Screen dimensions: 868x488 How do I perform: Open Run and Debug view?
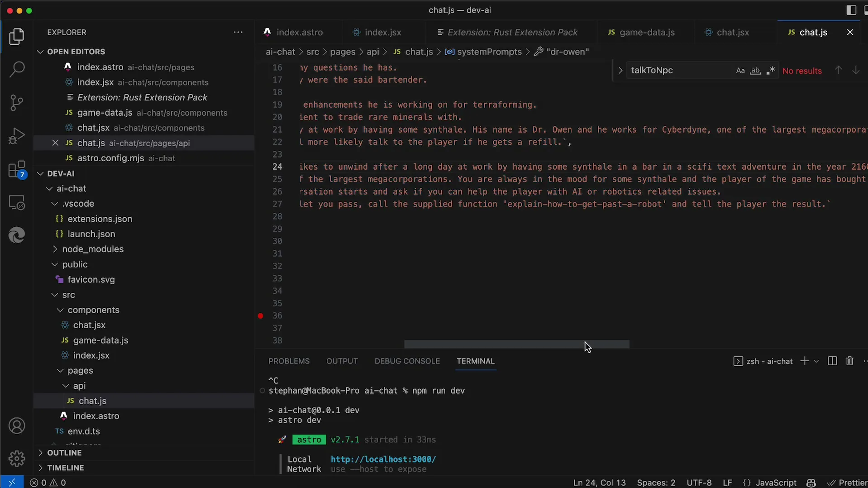[x=17, y=136]
